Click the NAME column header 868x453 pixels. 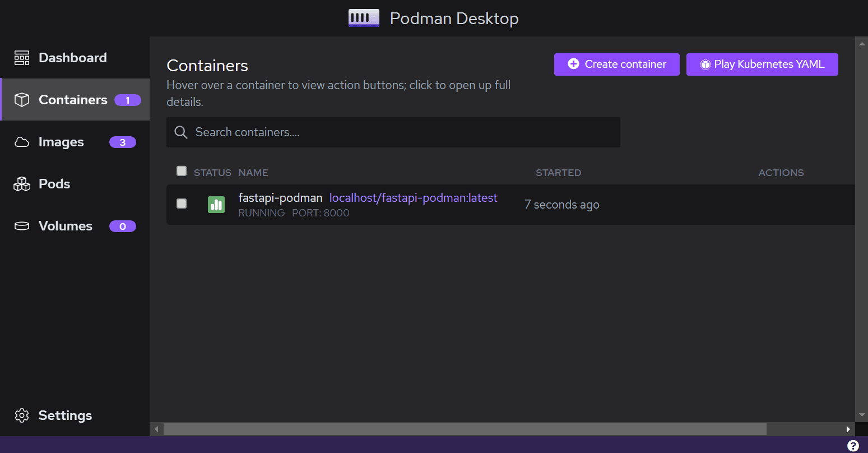pos(253,173)
